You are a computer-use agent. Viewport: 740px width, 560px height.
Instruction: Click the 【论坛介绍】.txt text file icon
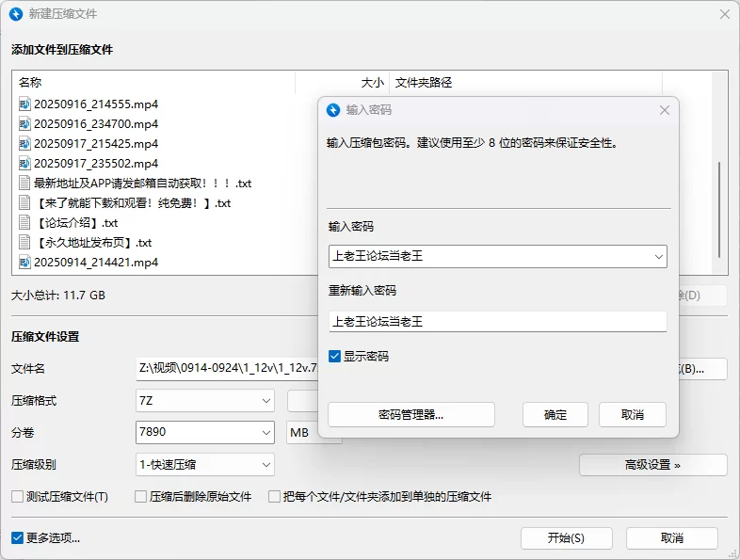(24, 223)
